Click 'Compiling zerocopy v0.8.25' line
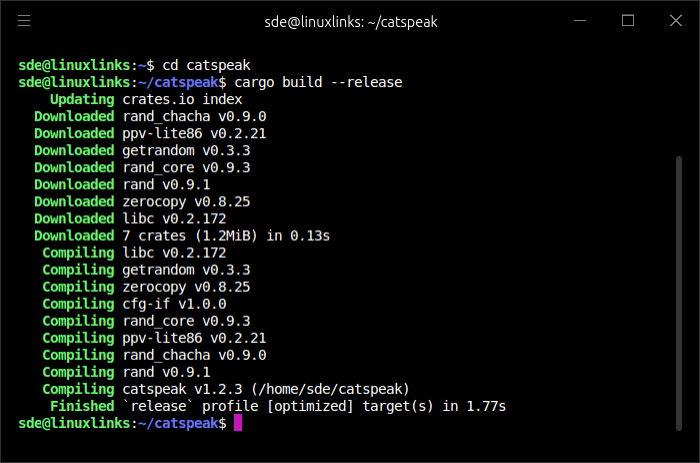This screenshot has height=463, width=700. point(146,287)
